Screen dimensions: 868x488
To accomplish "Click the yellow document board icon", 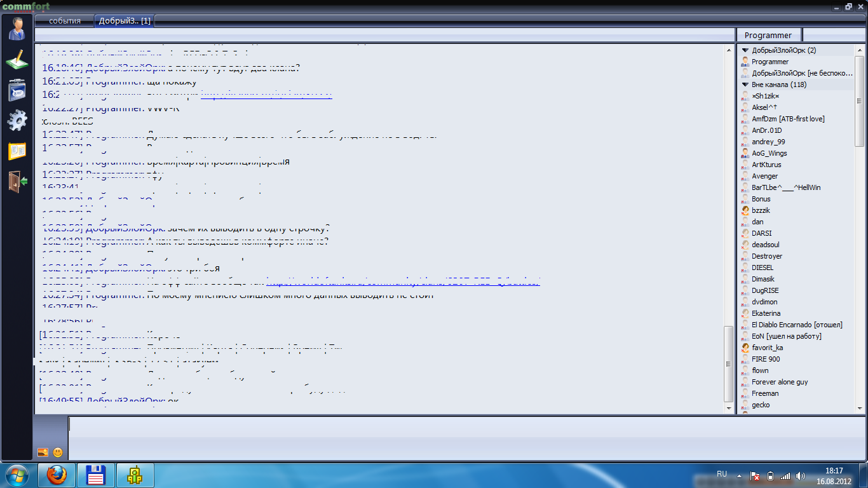I will [x=17, y=151].
